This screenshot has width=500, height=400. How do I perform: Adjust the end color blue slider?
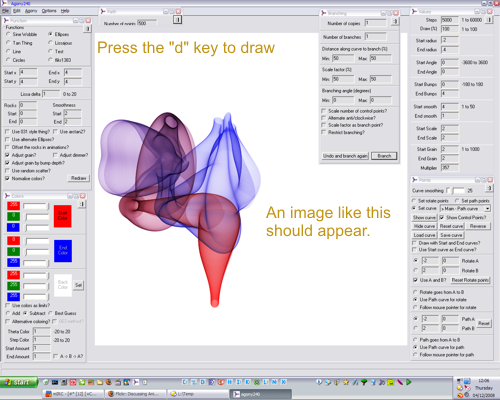pos(36,263)
